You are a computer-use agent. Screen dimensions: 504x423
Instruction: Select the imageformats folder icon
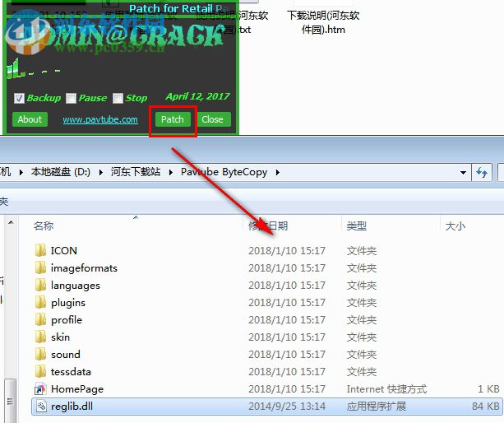point(41,267)
